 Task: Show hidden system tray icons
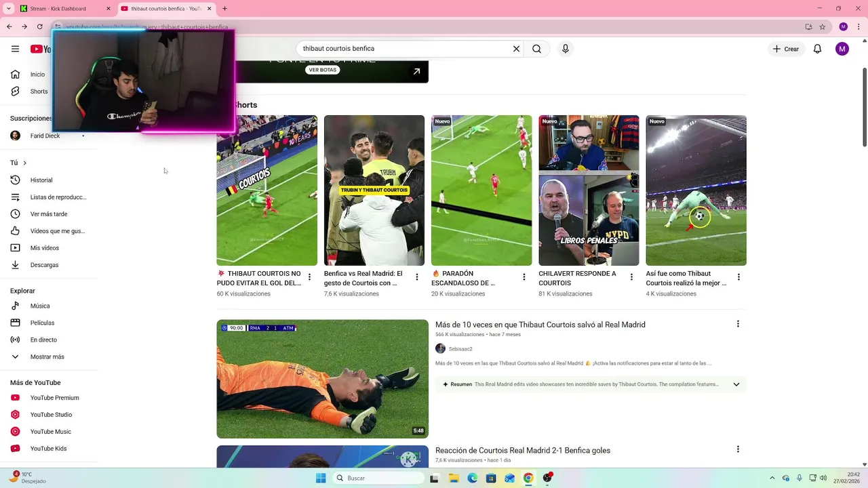772,478
